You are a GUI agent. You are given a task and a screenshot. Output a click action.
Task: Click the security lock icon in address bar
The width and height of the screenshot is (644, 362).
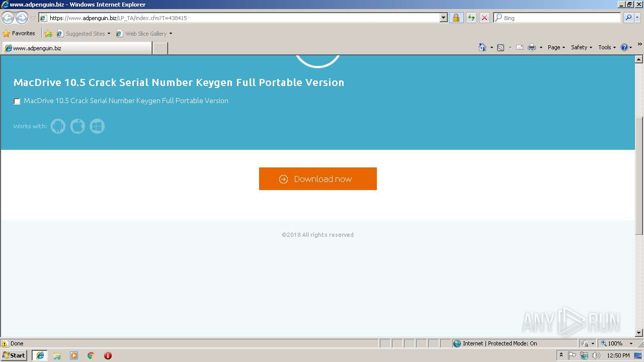click(x=456, y=18)
